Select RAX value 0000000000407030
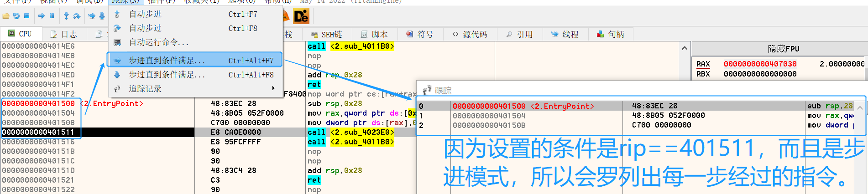 [760, 64]
